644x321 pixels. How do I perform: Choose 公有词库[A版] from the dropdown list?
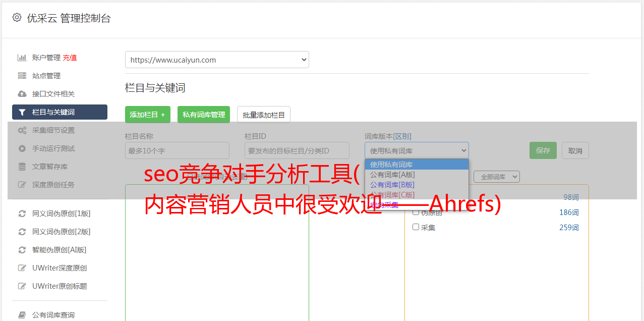pyautogui.click(x=417, y=175)
